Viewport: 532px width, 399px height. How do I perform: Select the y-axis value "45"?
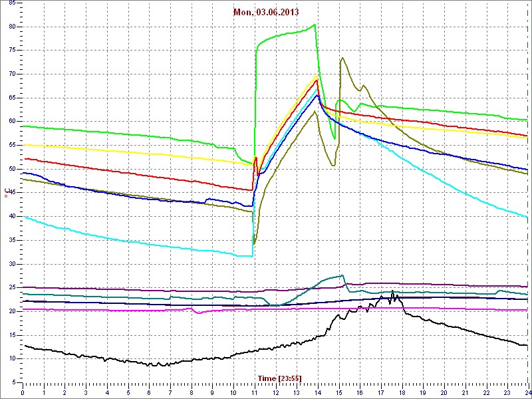click(12, 193)
